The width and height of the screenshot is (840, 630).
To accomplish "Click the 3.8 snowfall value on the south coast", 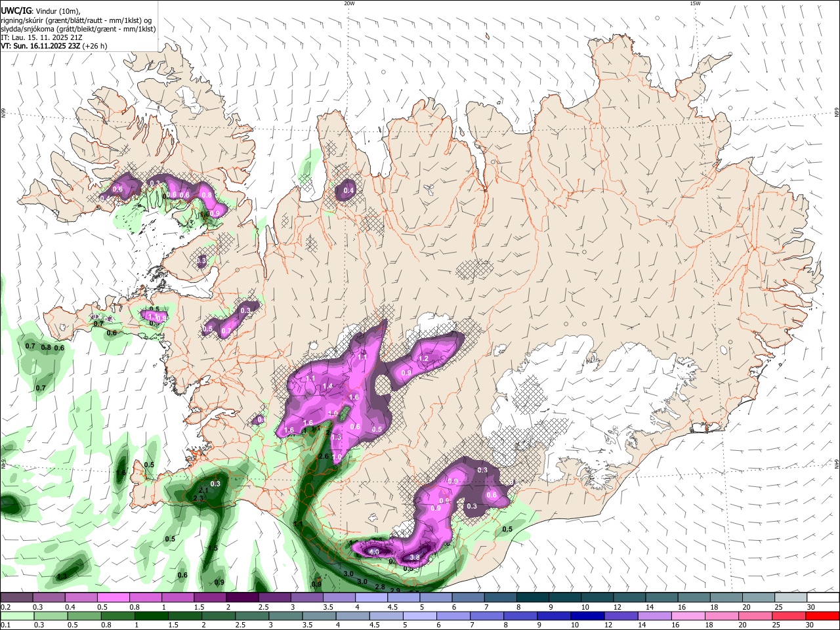I will (x=415, y=558).
